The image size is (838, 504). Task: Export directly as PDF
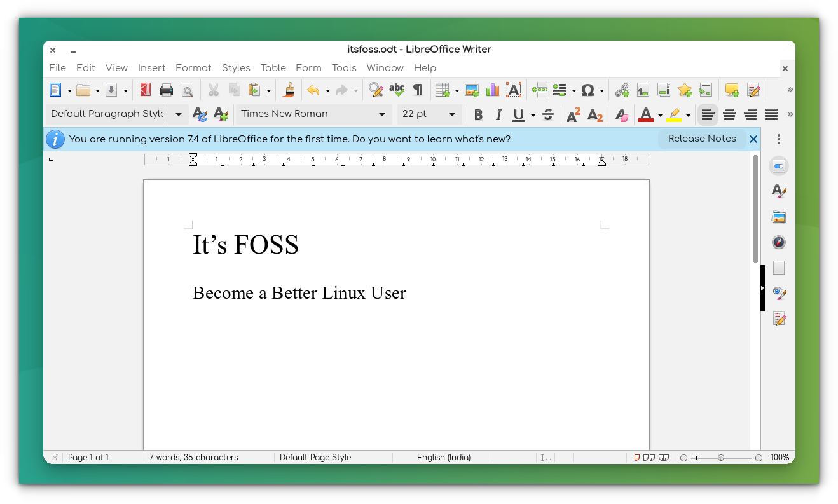[x=146, y=90]
